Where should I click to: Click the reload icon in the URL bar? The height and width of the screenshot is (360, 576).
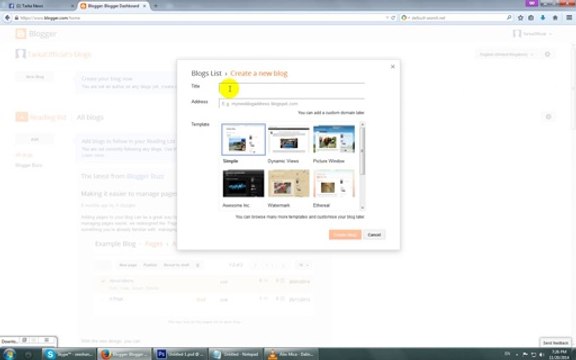393,18
